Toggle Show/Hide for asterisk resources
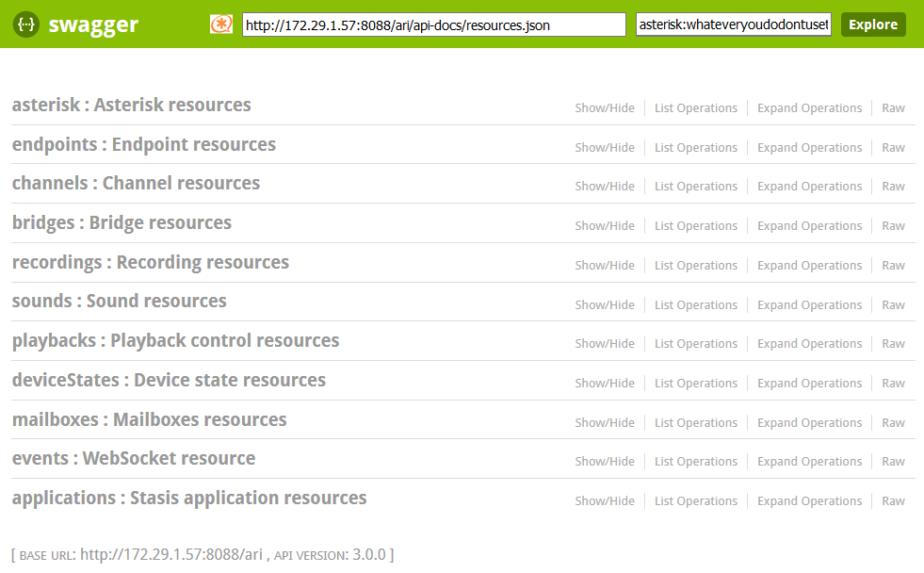Viewport: 924px width, 573px height. (605, 108)
